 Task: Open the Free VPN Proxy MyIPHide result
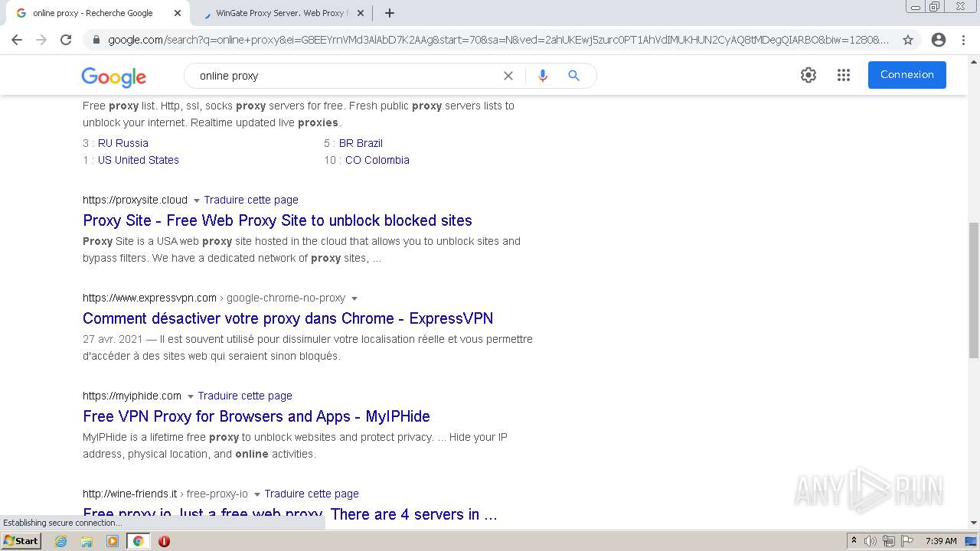[256, 416]
